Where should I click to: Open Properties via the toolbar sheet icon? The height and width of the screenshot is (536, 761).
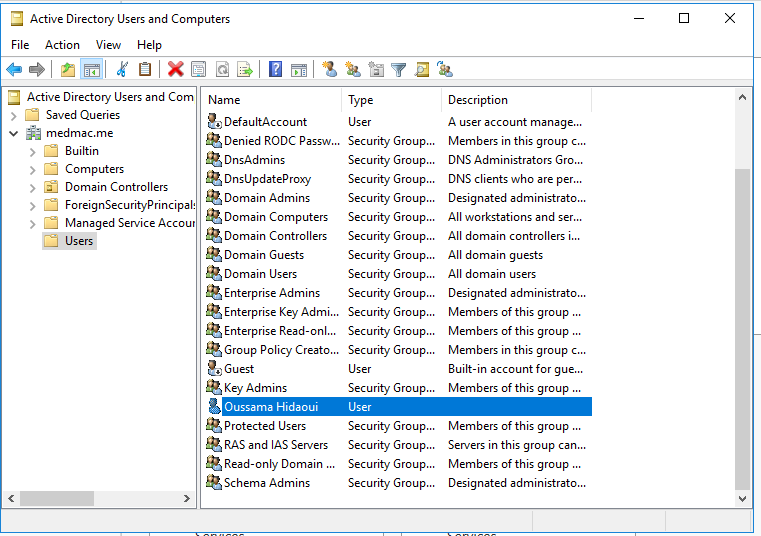tap(199, 70)
